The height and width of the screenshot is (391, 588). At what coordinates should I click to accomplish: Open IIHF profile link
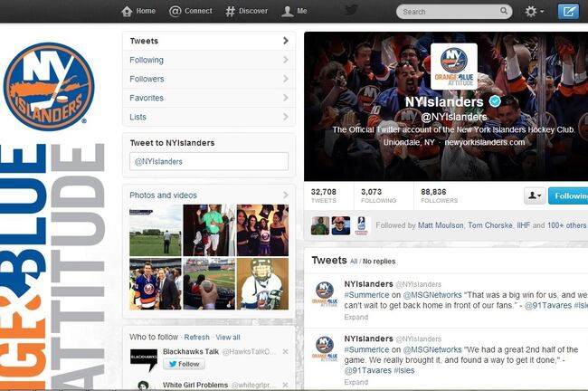pos(523,225)
